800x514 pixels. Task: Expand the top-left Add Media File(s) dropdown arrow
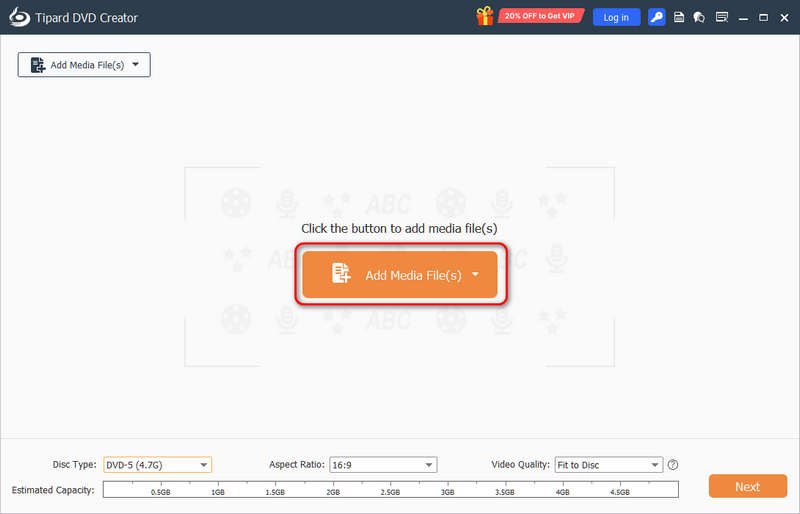tap(135, 64)
